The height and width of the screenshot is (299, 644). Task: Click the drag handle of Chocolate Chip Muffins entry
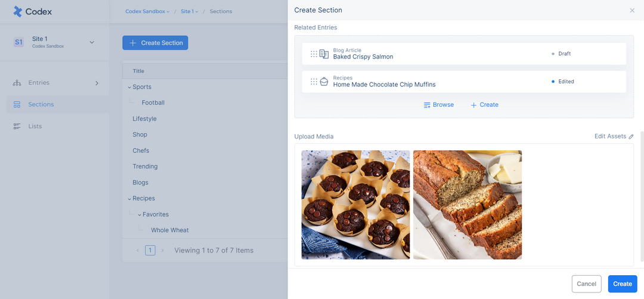point(314,81)
